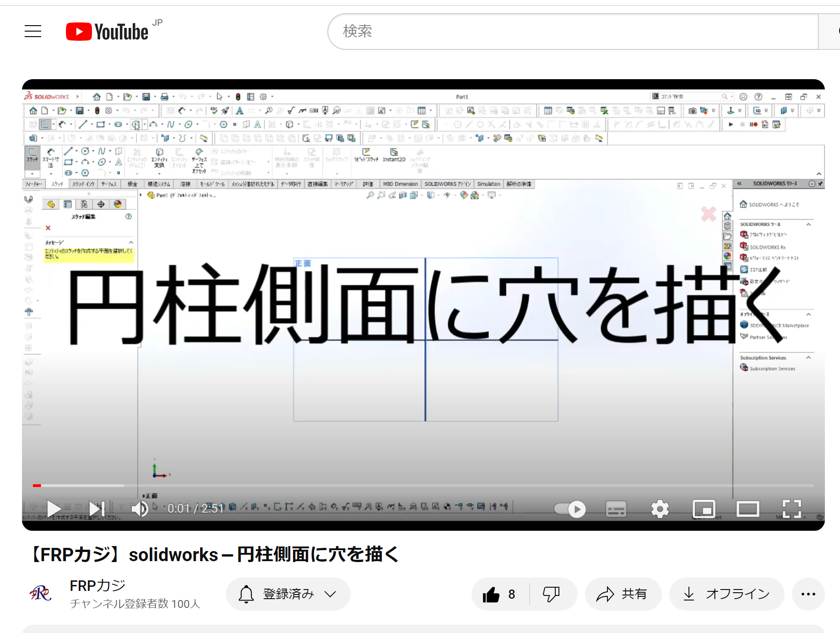Skip to the next video
The width and height of the screenshot is (840, 633).
click(97, 509)
